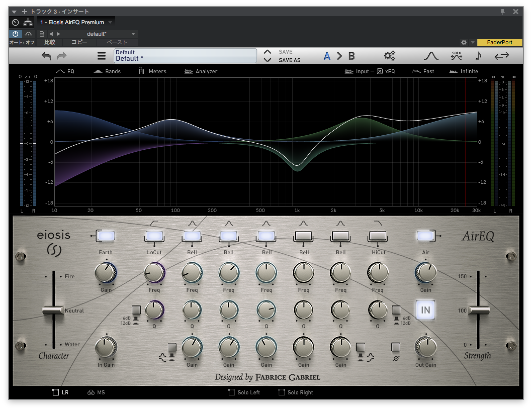This screenshot has height=410, width=532.
Task: Toggle the plugin power bypass button
Action: pyautogui.click(x=15, y=34)
